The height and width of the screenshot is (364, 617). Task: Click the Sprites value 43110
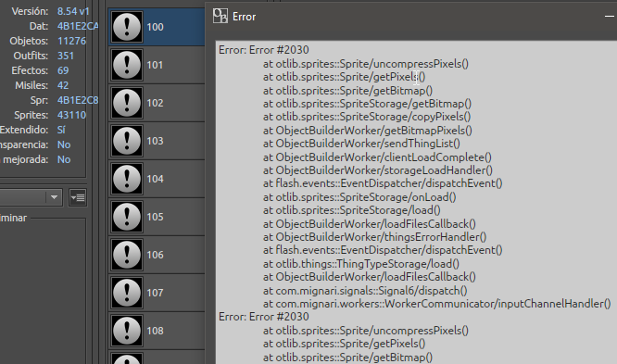tap(71, 115)
